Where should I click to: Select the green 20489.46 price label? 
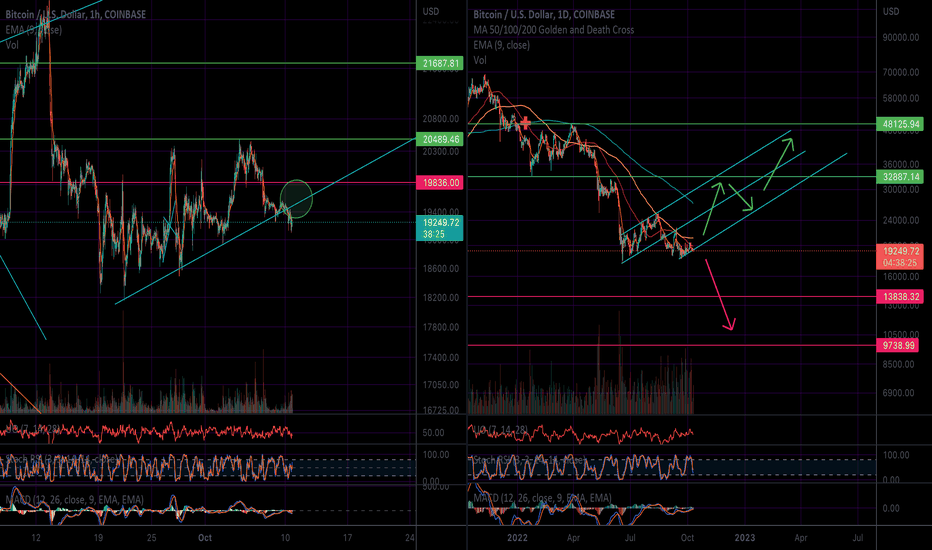[440, 139]
